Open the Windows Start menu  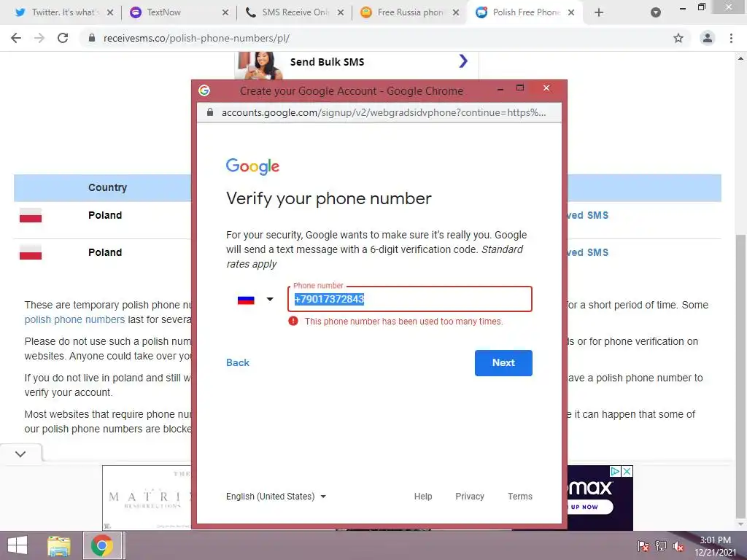coord(18,545)
